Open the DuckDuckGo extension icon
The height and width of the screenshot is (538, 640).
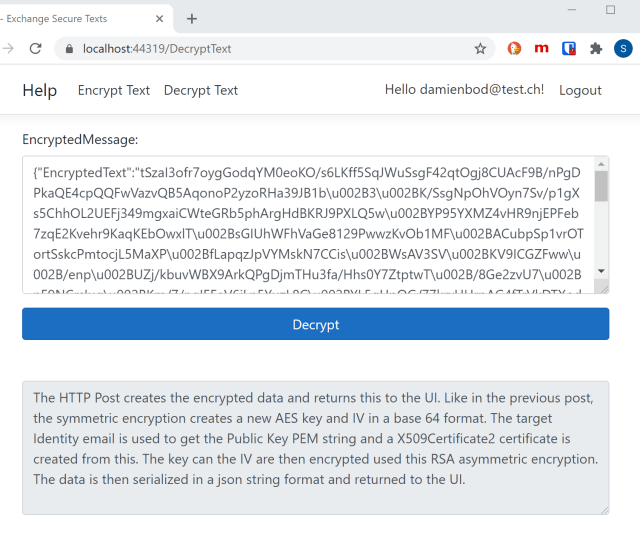pos(515,48)
